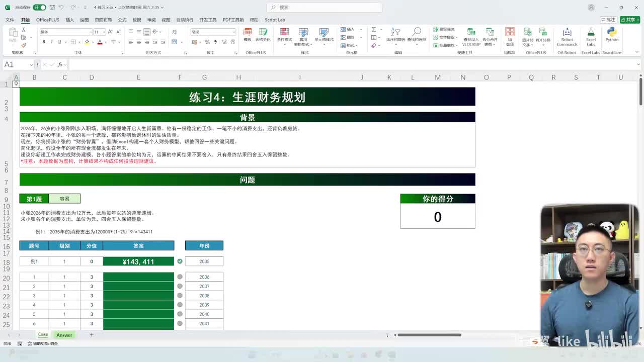Open Excel Labs flask icon

(591, 32)
